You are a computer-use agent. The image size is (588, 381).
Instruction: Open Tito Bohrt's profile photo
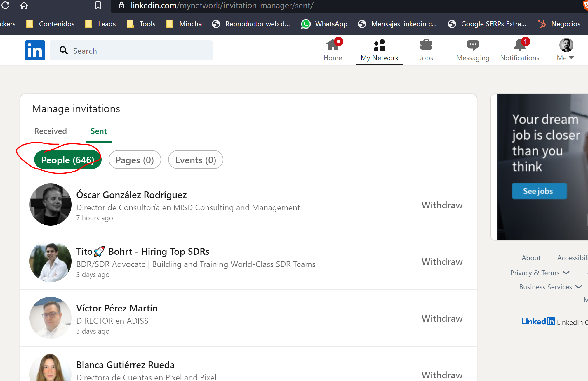coord(51,261)
